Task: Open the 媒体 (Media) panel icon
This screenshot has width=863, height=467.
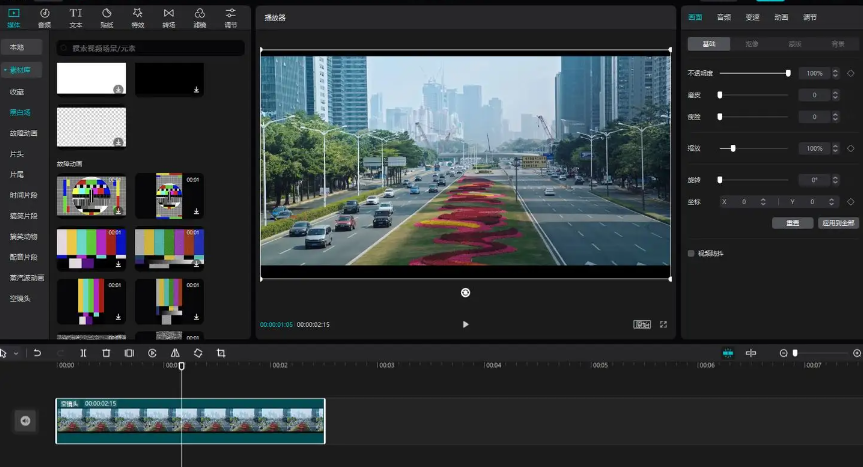Action: click(x=14, y=17)
